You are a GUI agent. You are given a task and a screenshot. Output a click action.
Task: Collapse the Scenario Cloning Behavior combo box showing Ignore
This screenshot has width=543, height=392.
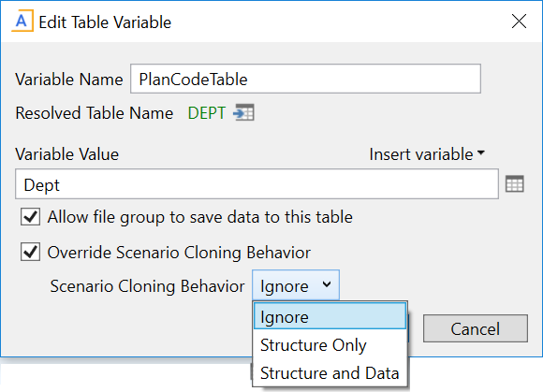tap(296, 285)
